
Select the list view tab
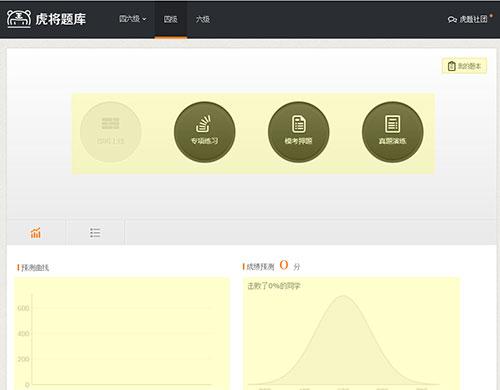[x=95, y=232]
